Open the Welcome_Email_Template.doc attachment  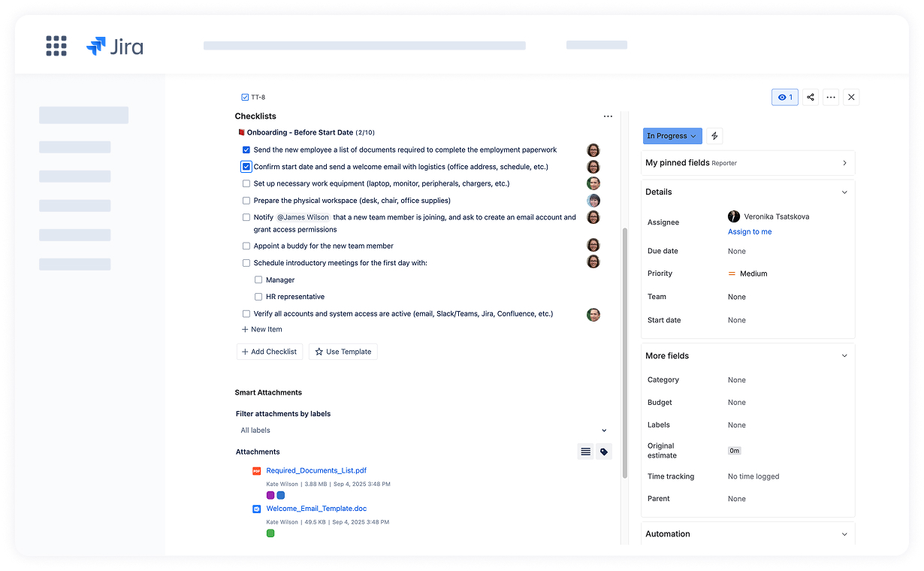coord(316,509)
